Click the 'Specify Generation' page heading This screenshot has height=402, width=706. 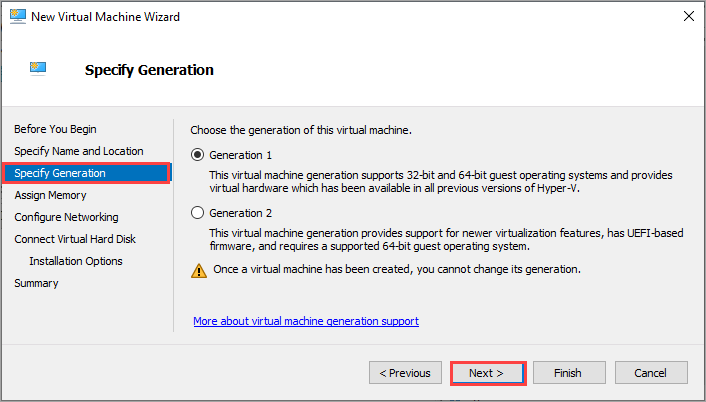click(x=149, y=70)
